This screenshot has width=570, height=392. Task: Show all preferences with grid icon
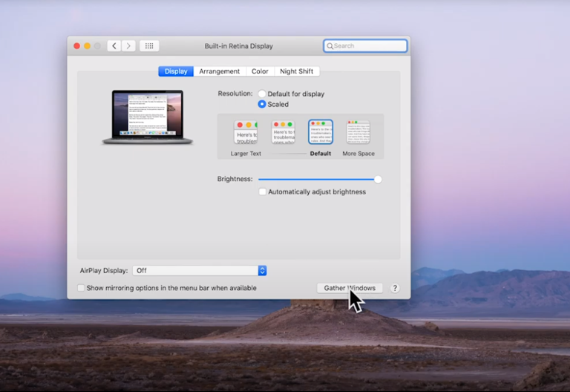click(x=149, y=46)
